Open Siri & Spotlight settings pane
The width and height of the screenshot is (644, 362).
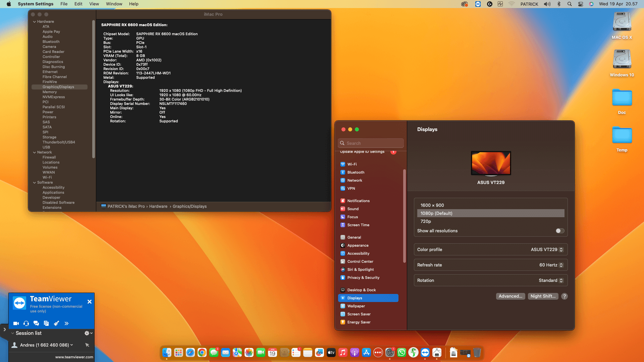tap(368, 269)
